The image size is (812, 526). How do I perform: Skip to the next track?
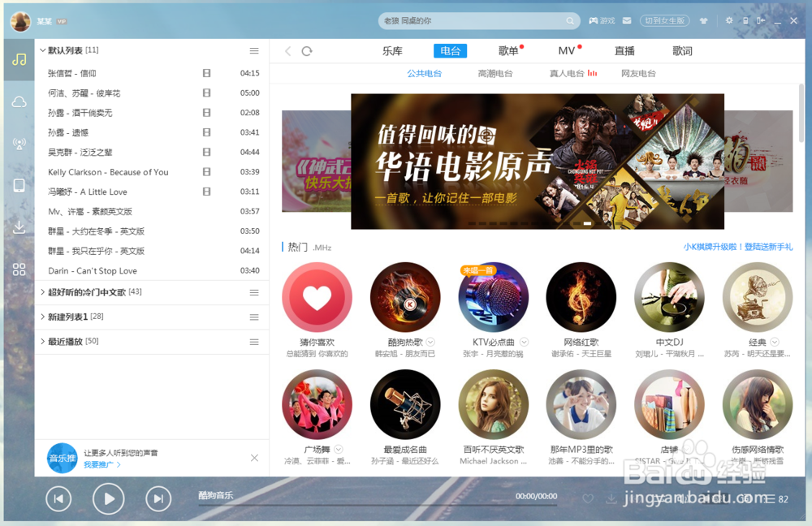point(158,498)
